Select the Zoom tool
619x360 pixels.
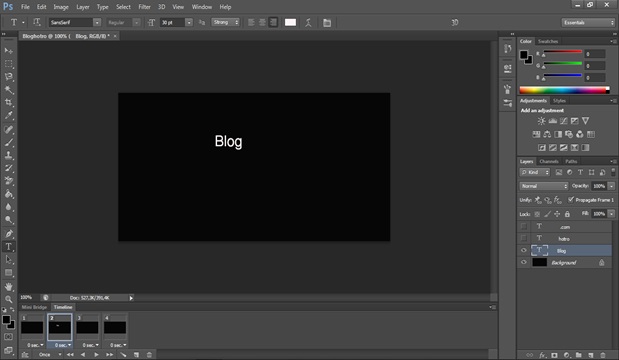(x=9, y=299)
